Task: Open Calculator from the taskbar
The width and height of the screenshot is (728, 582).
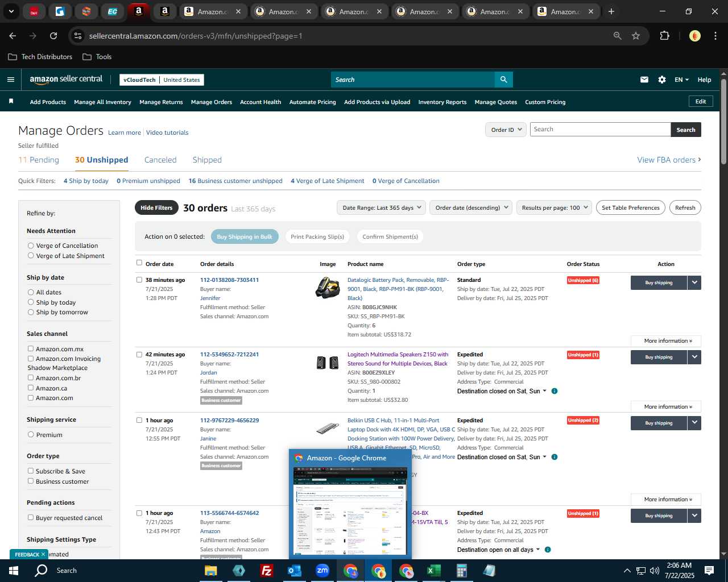Action: point(462,571)
